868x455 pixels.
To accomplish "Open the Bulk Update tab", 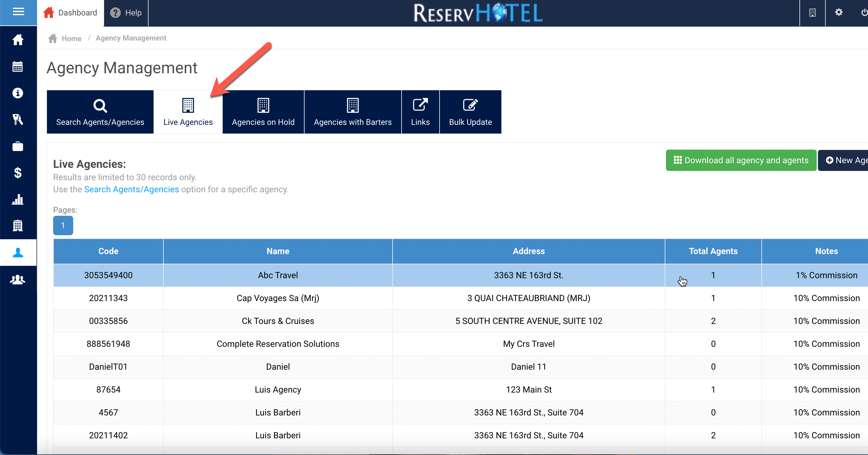I will (x=470, y=112).
